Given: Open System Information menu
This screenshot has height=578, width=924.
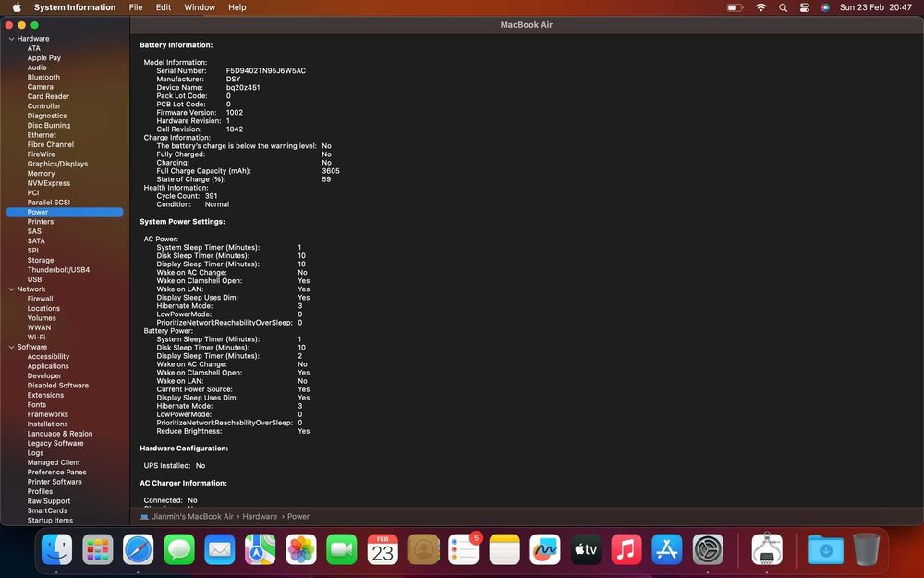Looking at the screenshot, I should (75, 7).
